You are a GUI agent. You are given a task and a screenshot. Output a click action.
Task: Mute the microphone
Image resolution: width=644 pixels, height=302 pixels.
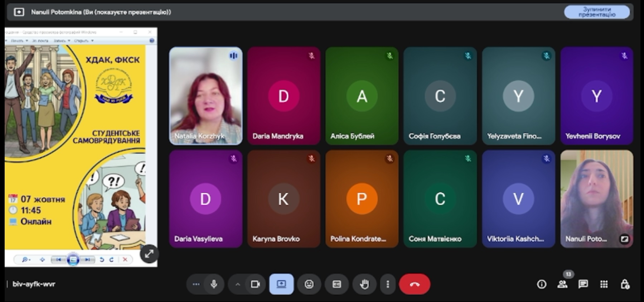coord(214,284)
